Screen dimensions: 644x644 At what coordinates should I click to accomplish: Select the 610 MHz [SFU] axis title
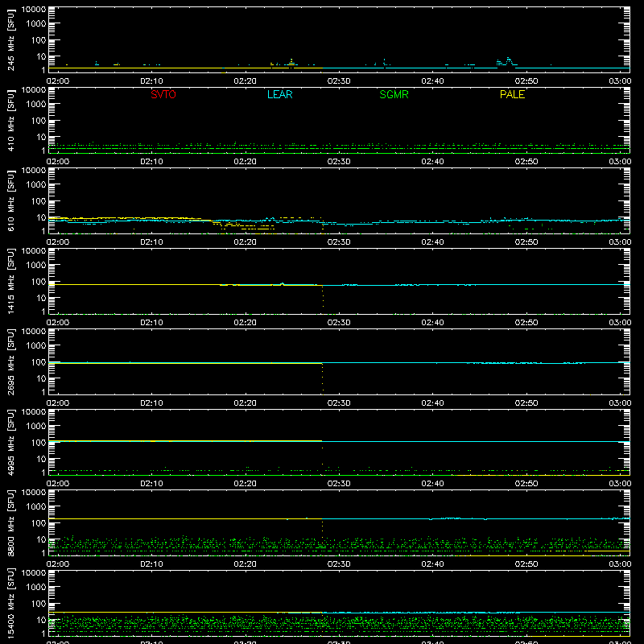click(x=10, y=200)
